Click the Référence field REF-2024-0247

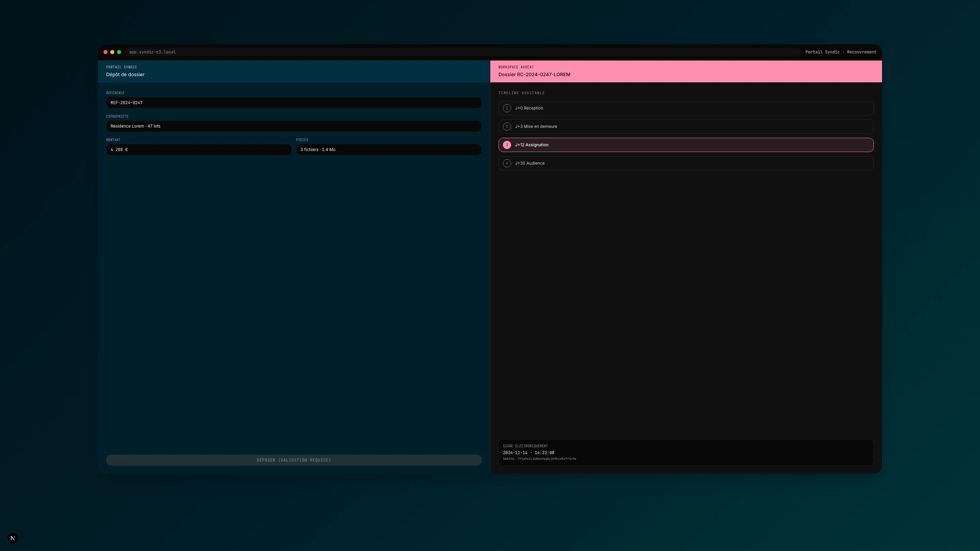click(x=294, y=103)
